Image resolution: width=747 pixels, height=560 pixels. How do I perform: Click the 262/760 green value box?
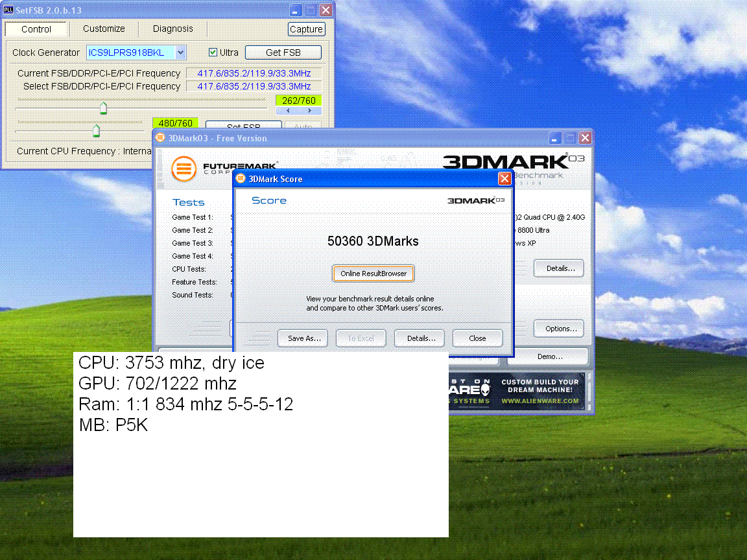point(299,100)
